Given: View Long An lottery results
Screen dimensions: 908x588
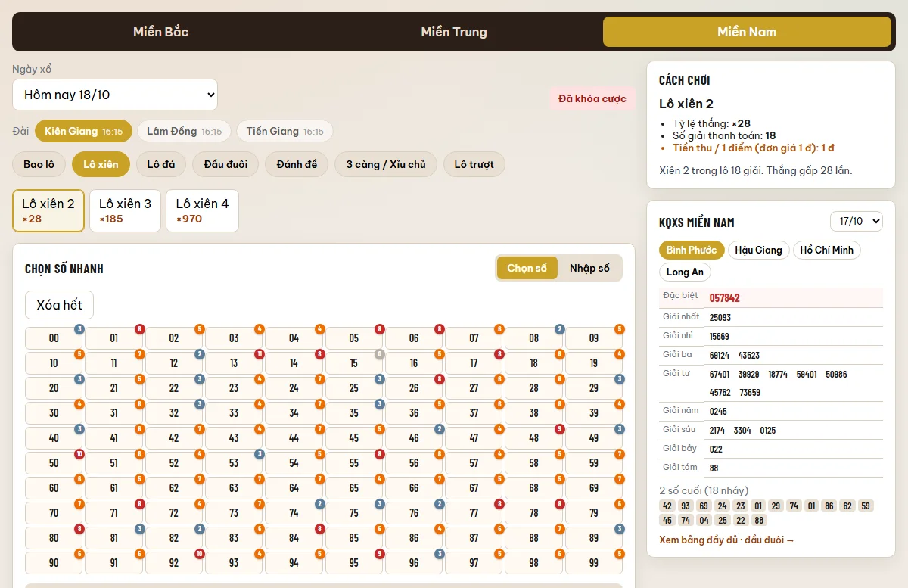Looking at the screenshot, I should [x=686, y=272].
